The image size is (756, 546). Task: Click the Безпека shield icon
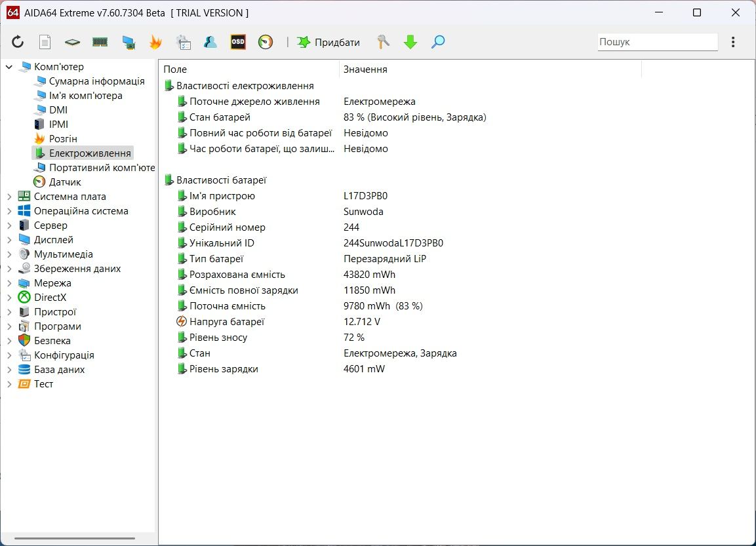point(24,341)
